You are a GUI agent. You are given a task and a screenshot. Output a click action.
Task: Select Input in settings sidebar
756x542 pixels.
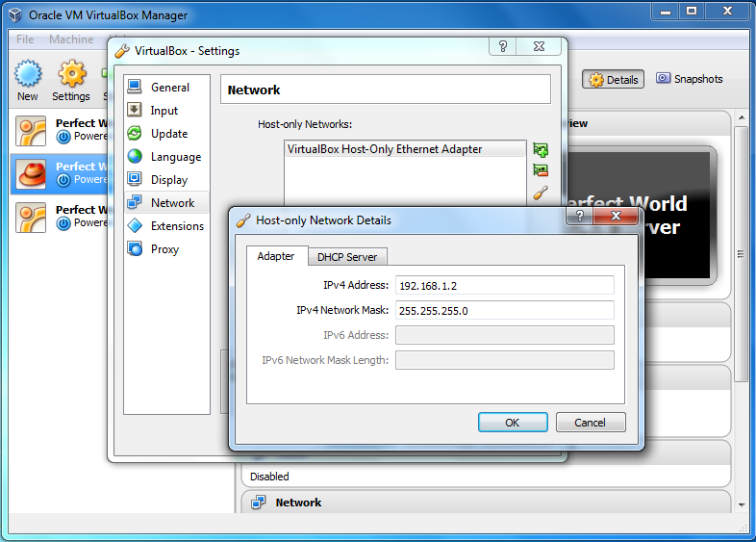(166, 111)
